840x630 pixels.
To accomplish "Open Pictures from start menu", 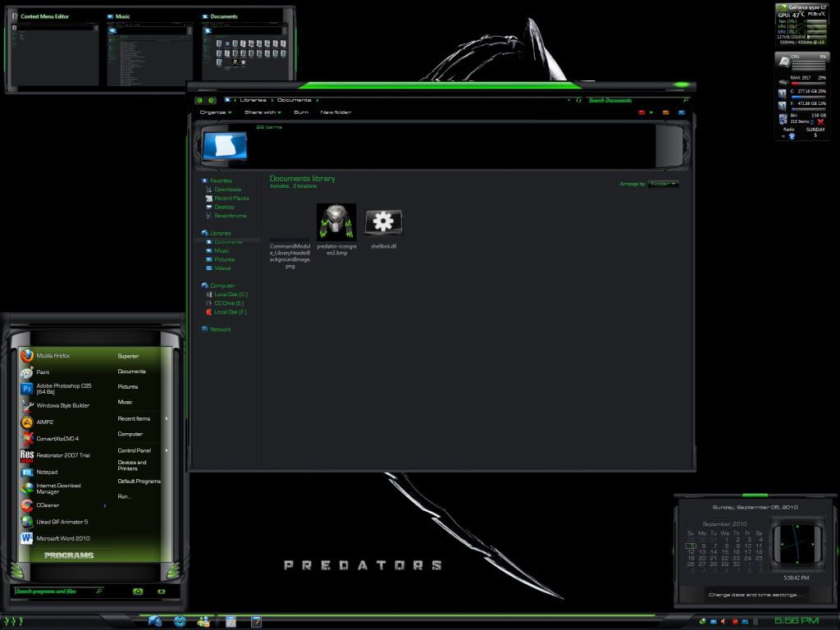I will point(127,387).
